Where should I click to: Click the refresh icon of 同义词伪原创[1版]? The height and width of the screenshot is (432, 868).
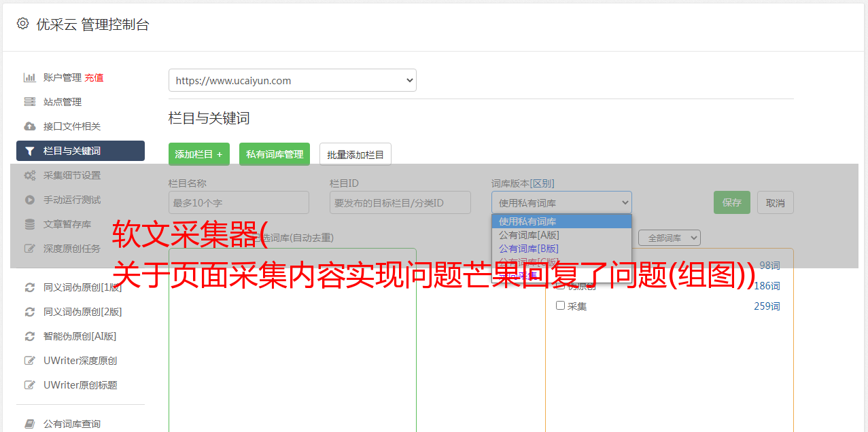[30, 287]
